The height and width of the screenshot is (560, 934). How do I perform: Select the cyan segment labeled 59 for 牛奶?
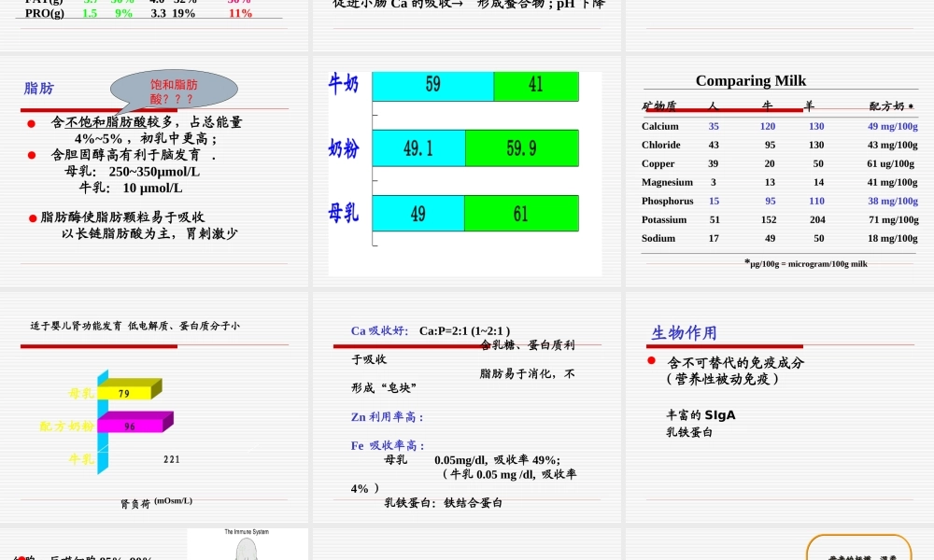(x=432, y=86)
